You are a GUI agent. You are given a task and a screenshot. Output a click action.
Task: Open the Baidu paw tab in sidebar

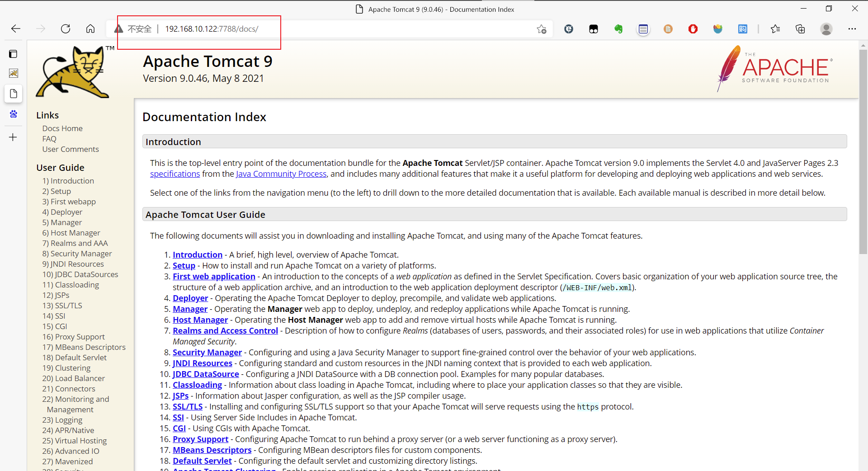click(x=13, y=114)
